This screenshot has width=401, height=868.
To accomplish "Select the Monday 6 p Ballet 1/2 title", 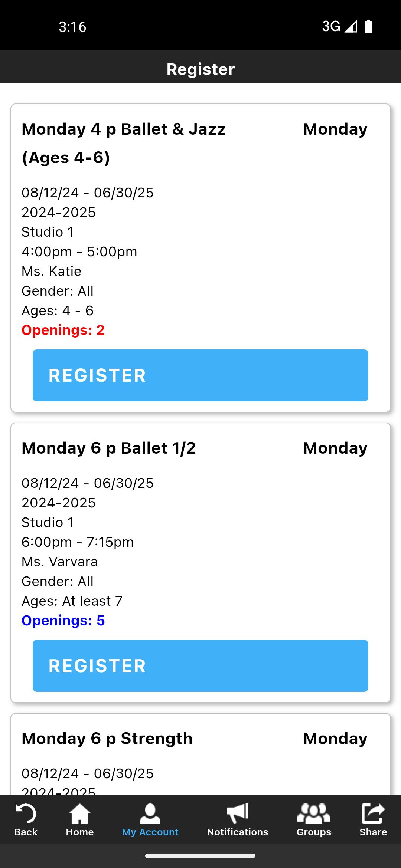I will point(108,448).
